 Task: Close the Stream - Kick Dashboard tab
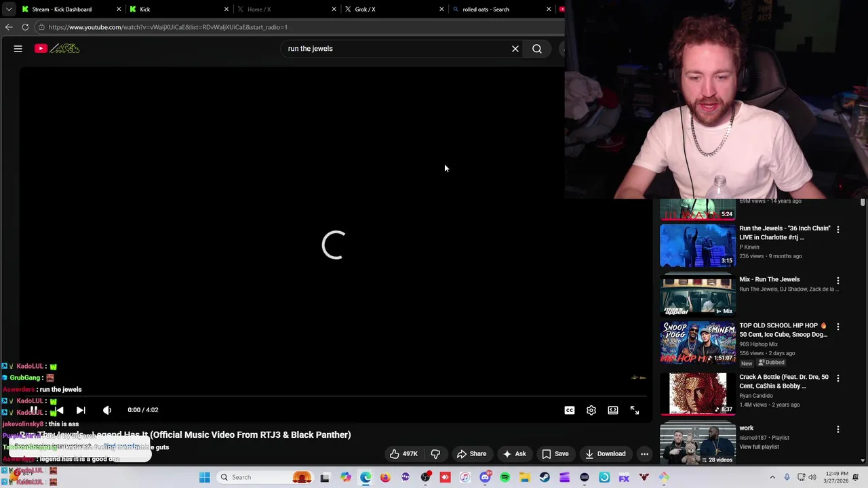click(x=119, y=9)
